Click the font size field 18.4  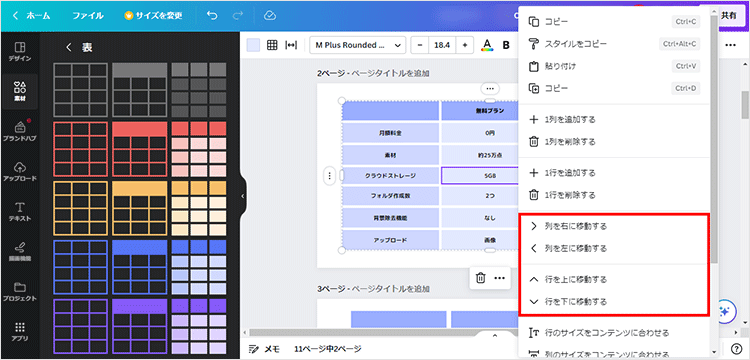441,45
